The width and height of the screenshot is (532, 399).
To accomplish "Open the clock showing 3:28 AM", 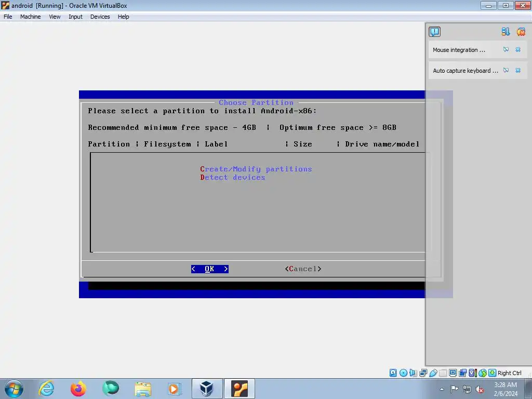I will click(x=506, y=389).
